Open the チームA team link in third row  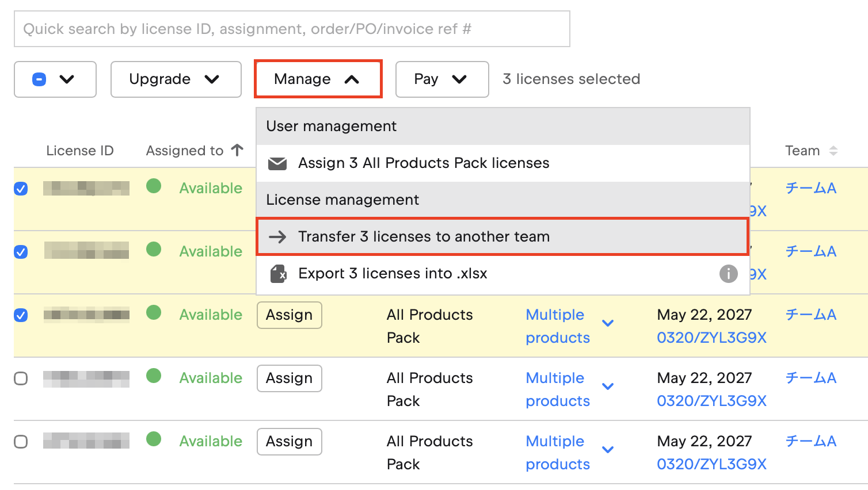tap(811, 315)
